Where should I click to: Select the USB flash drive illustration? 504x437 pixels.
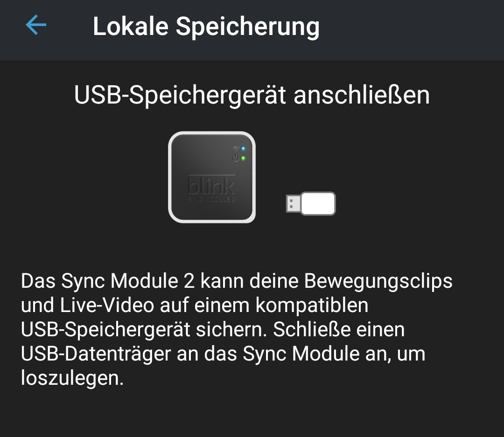click(311, 204)
